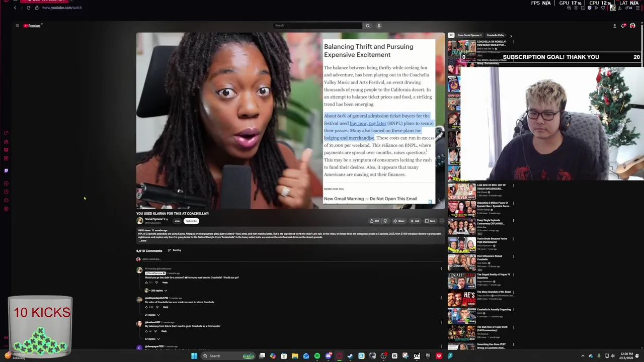Screen dimensions: 644x362
Task: Open the comments Sort by dropdown
Action: (175, 250)
